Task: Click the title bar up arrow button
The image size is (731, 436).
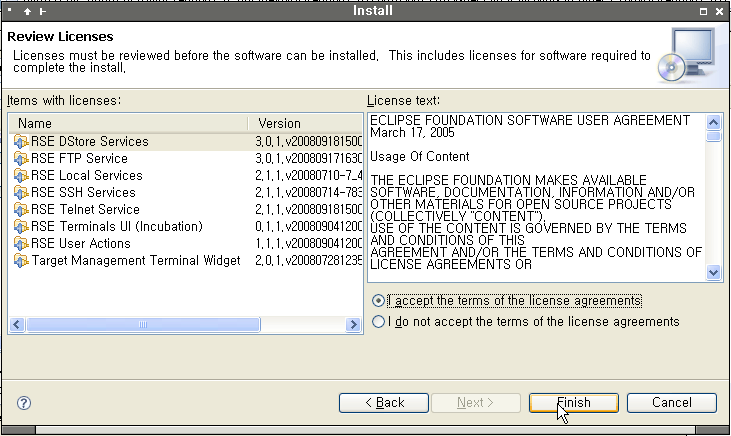Action: click(x=28, y=11)
